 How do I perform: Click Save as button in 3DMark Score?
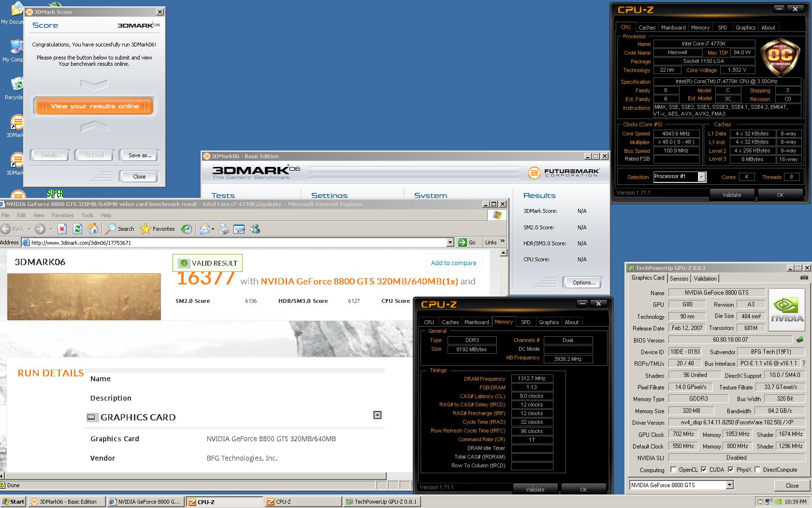[140, 155]
